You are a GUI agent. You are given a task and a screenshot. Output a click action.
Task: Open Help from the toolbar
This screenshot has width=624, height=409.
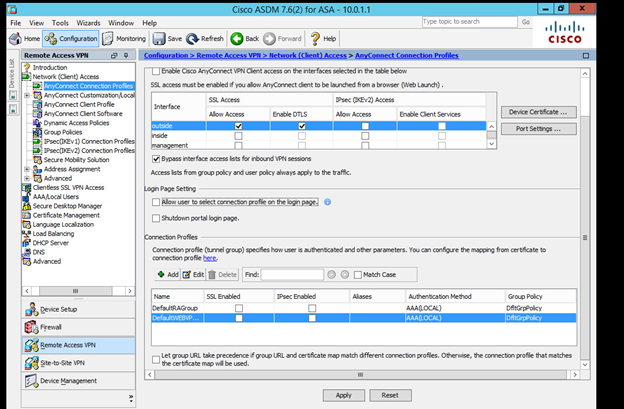point(322,38)
